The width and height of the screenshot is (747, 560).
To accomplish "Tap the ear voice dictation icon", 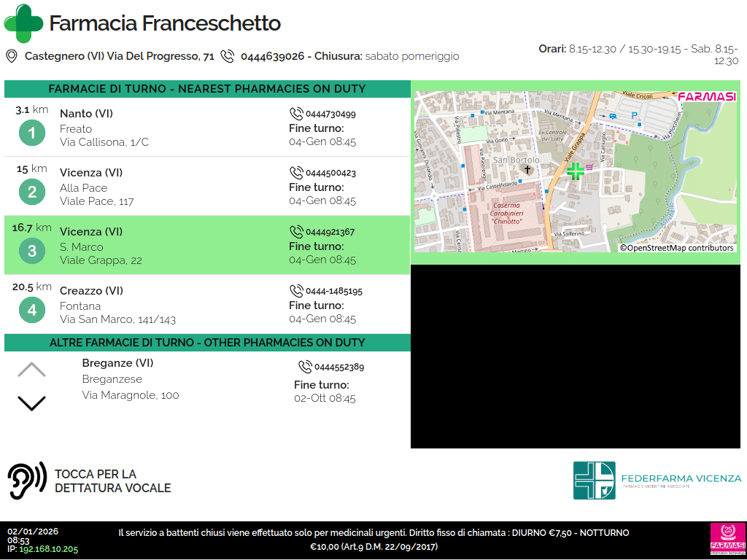I will (27, 481).
